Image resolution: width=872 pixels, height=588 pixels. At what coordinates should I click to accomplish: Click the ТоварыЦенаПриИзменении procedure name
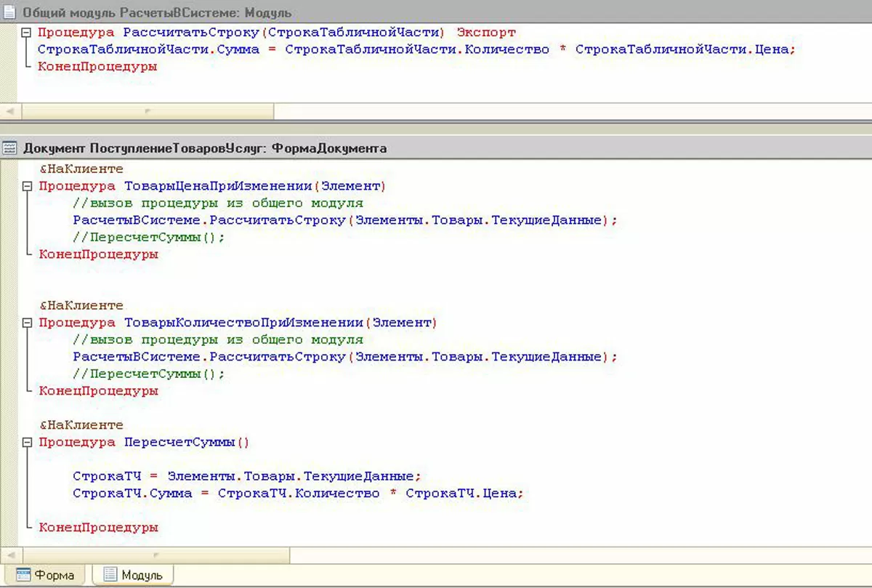[219, 186]
